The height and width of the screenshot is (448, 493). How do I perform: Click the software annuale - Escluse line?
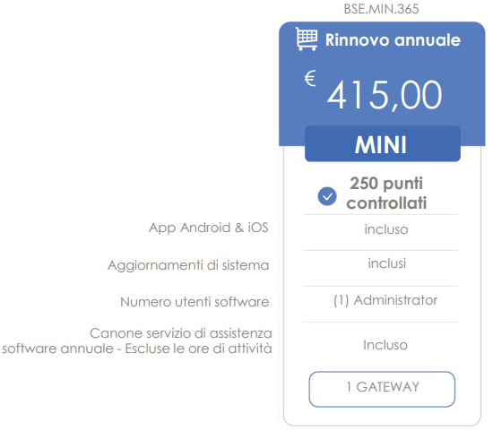tap(137, 349)
